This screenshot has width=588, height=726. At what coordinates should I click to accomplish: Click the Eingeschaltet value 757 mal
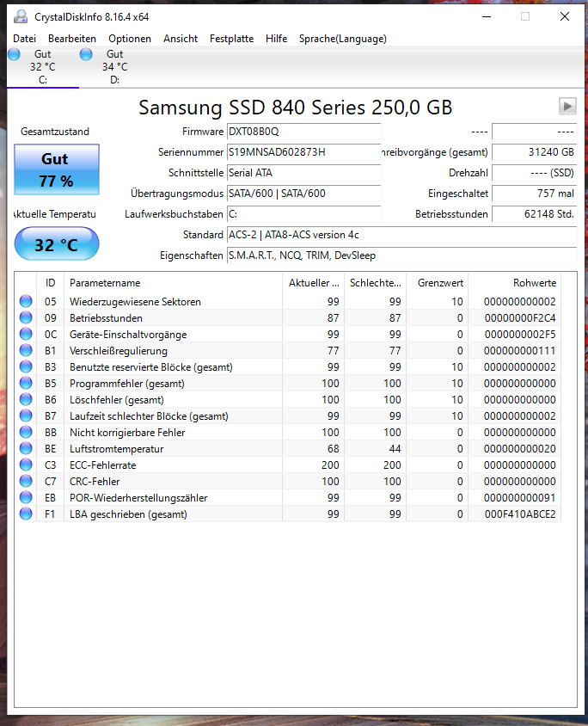pyautogui.click(x=535, y=193)
